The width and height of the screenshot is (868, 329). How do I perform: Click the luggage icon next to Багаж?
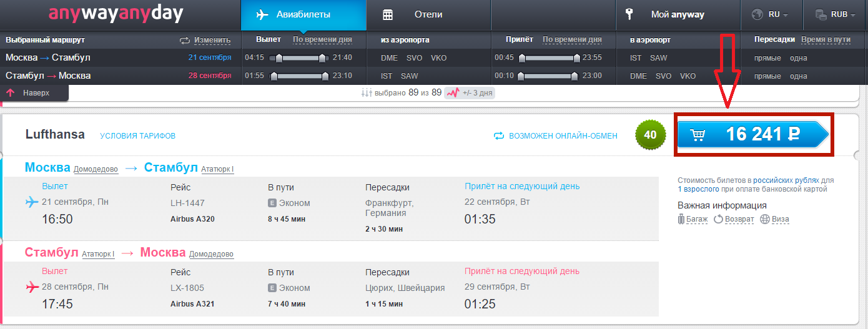click(681, 219)
